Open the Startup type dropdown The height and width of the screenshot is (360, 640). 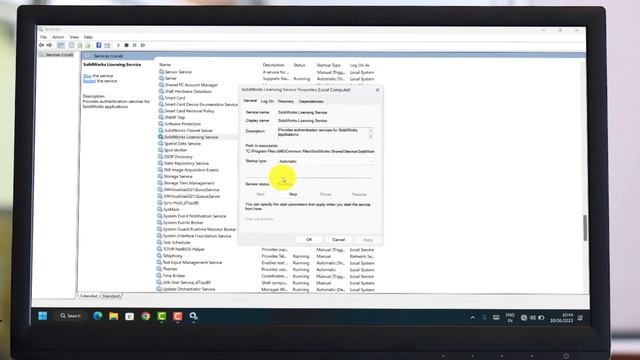325,161
